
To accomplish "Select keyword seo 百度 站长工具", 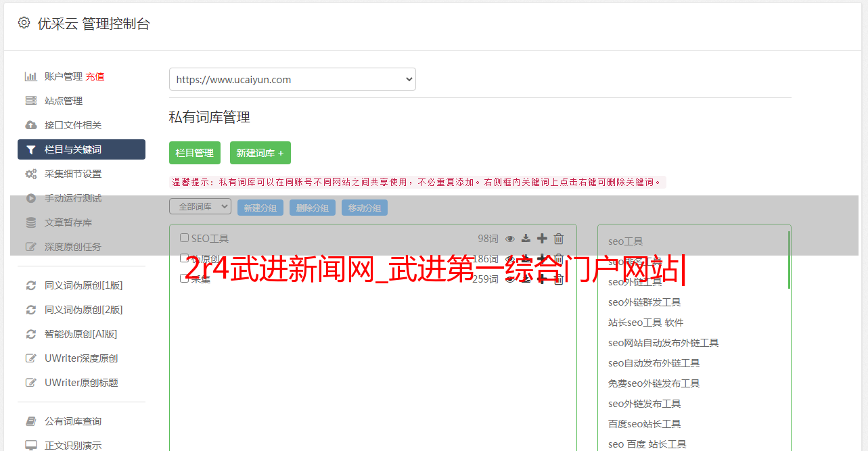I will [647, 444].
